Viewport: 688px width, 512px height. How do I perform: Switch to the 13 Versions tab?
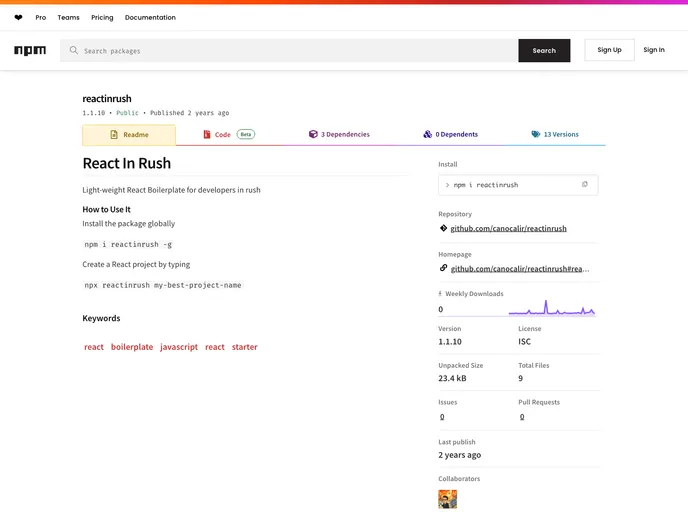tap(555, 134)
